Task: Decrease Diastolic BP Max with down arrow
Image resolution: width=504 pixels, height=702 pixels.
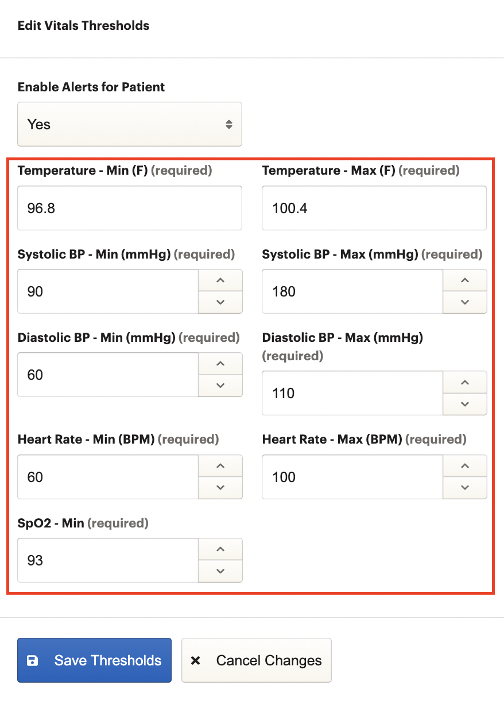Action: [465, 404]
